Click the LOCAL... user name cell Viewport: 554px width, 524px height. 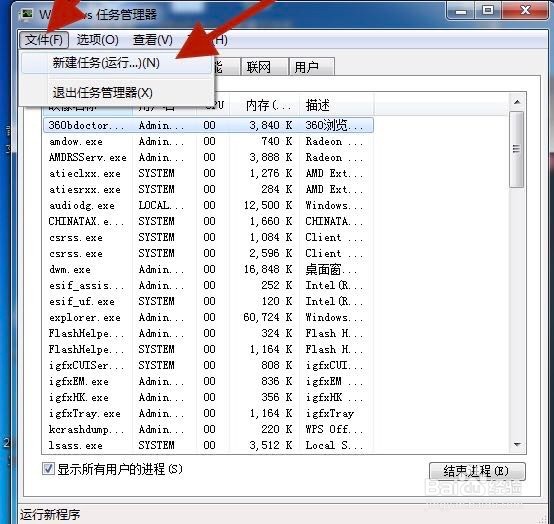point(161,206)
